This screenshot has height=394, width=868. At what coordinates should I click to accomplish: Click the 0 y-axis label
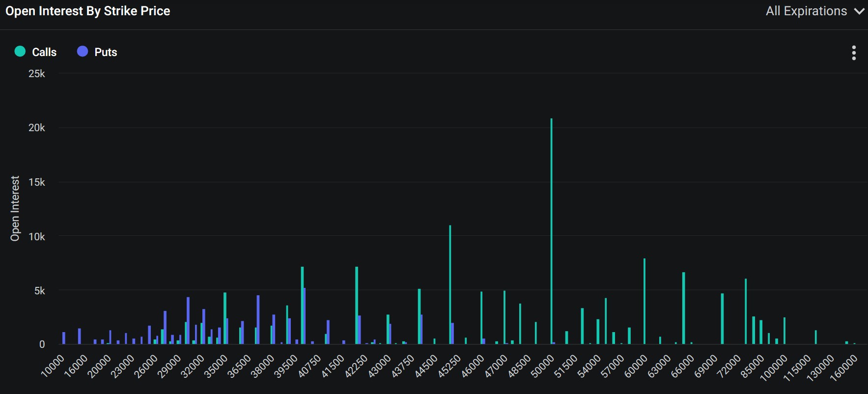tap(42, 344)
